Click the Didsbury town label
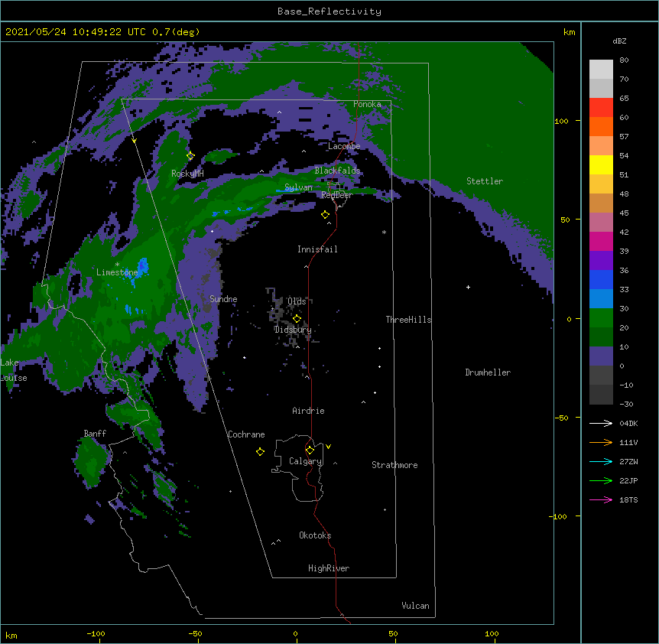659x644 pixels. click(x=293, y=330)
